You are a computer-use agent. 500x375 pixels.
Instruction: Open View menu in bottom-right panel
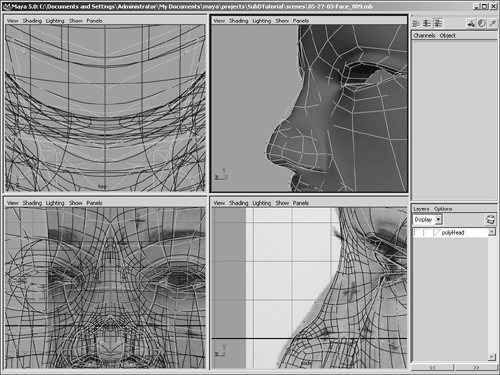coord(219,203)
